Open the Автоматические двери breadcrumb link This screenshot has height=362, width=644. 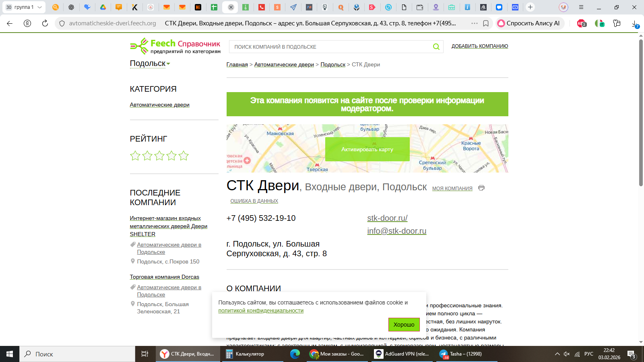(x=284, y=64)
